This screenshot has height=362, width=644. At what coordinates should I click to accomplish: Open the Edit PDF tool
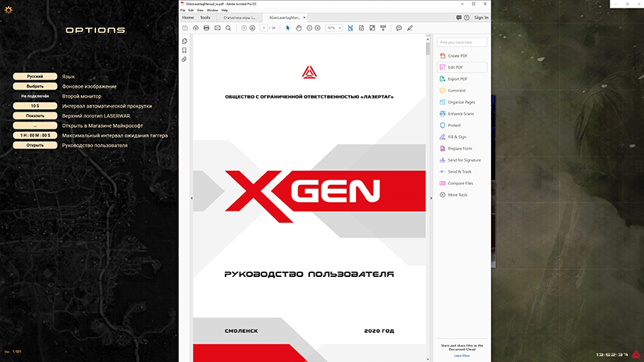pos(462,67)
